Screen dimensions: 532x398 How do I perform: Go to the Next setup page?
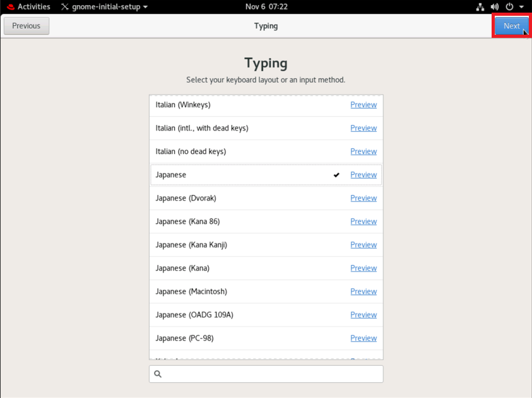tap(511, 26)
